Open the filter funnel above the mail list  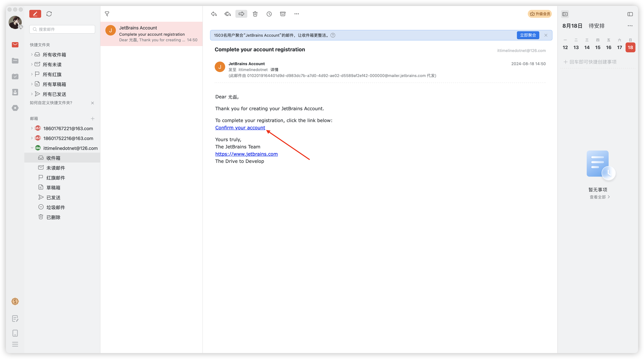click(x=107, y=14)
